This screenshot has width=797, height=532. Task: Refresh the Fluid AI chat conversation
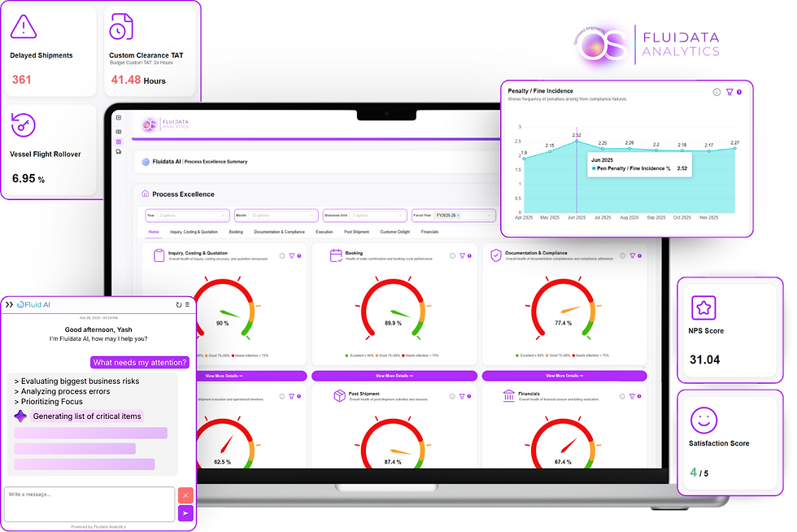coord(178,305)
